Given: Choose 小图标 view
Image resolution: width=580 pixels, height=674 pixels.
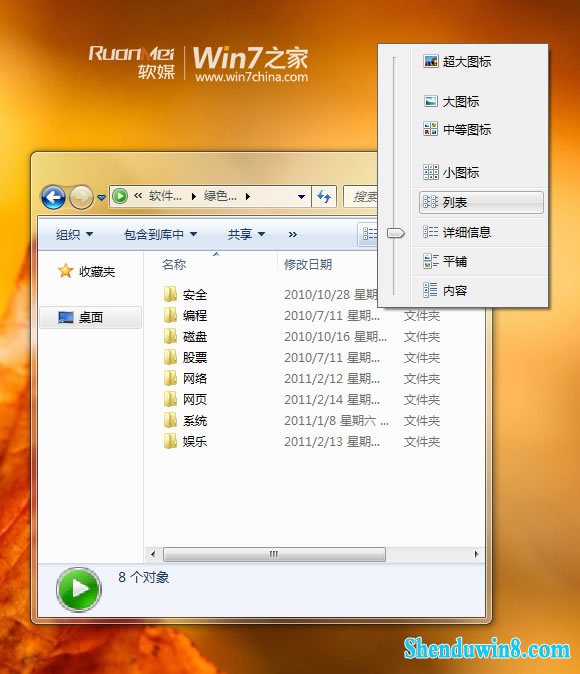Looking at the screenshot, I should (451, 172).
